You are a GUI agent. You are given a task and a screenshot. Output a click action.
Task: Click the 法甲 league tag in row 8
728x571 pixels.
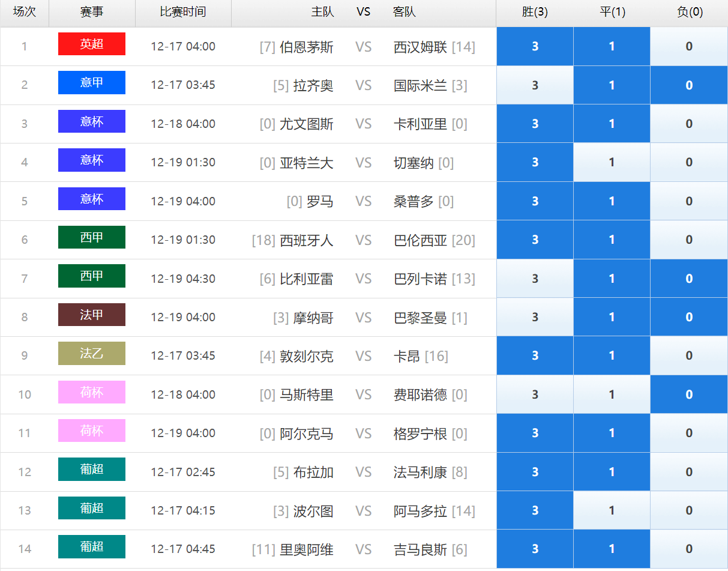pyautogui.click(x=92, y=315)
